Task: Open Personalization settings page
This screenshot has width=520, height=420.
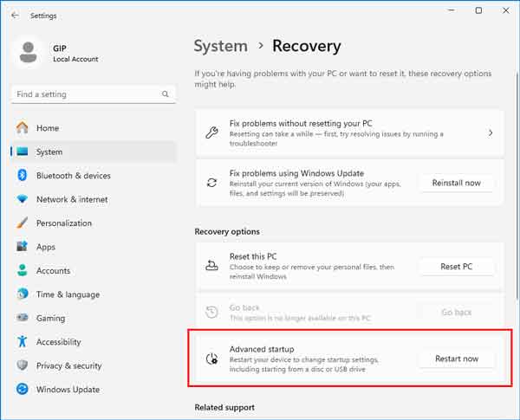Action: [94, 223]
